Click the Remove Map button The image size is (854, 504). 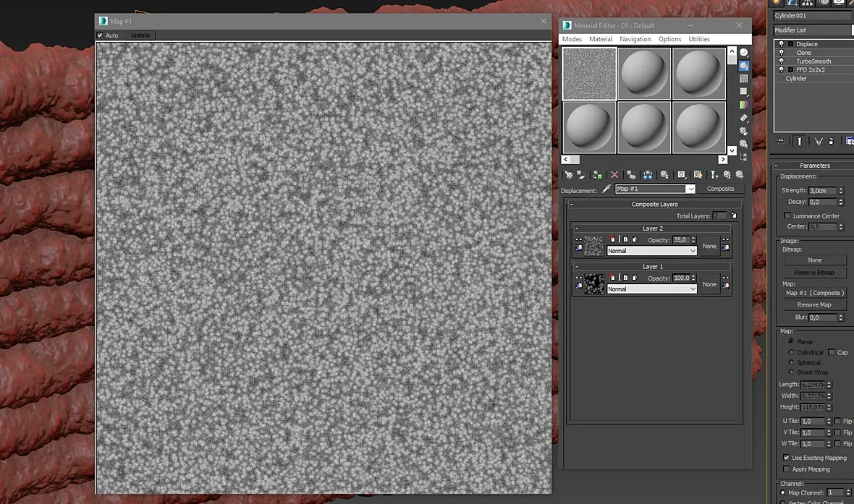pyautogui.click(x=814, y=305)
